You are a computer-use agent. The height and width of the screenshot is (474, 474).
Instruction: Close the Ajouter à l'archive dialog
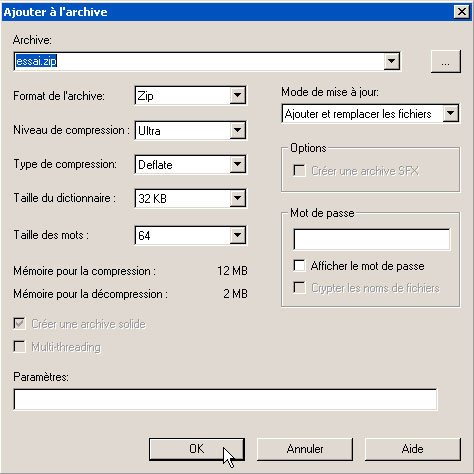(462, 12)
